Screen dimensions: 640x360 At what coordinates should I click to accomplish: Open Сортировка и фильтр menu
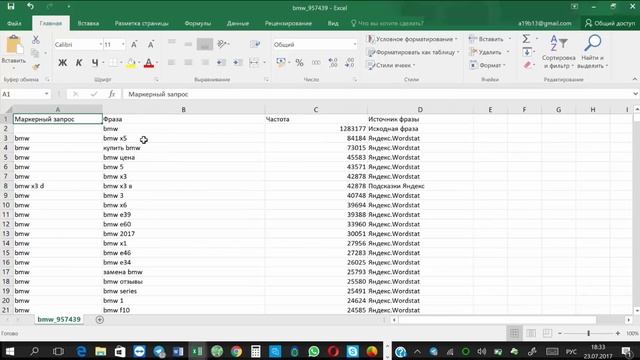coord(558,52)
